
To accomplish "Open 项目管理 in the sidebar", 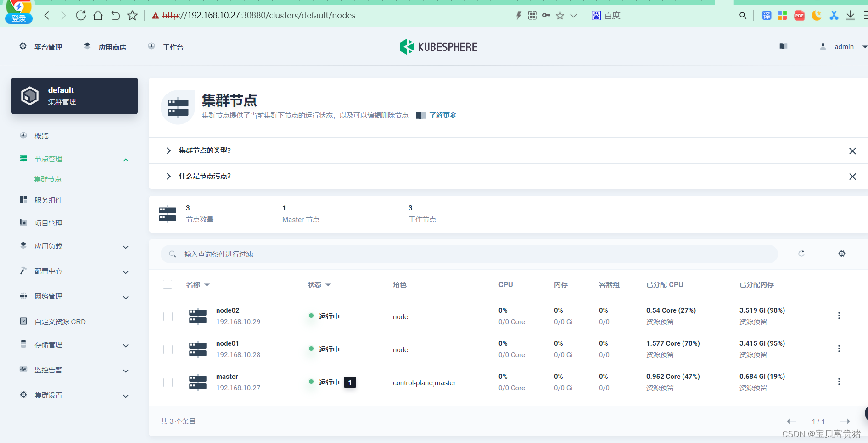I will pos(48,223).
